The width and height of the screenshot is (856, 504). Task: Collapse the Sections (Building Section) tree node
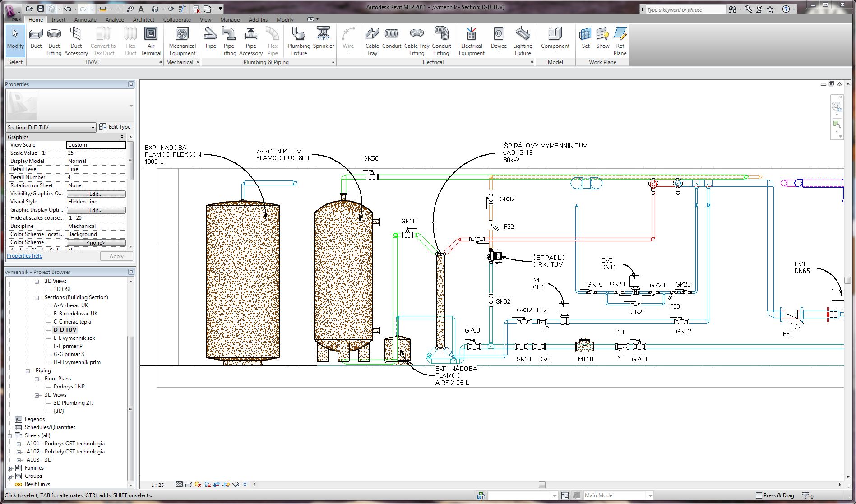pyautogui.click(x=37, y=298)
